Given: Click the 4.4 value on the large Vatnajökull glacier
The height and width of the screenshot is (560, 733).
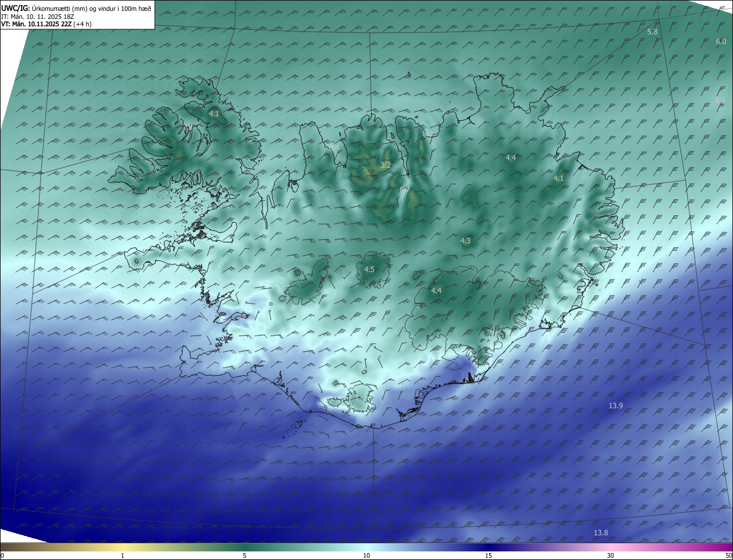Looking at the screenshot, I should point(436,291).
